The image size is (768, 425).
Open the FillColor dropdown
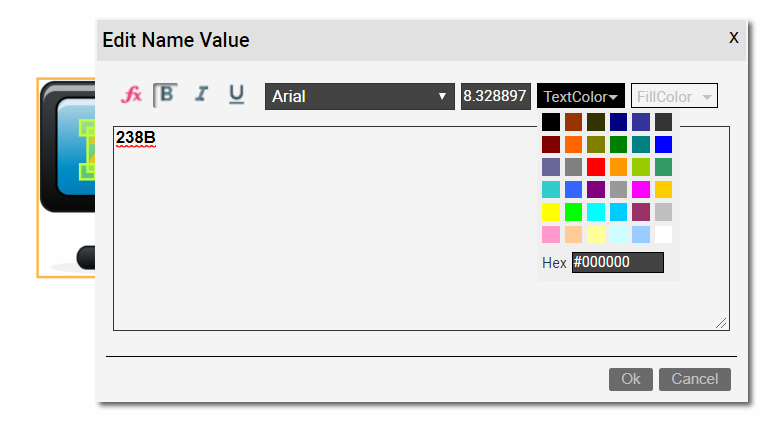(x=673, y=96)
